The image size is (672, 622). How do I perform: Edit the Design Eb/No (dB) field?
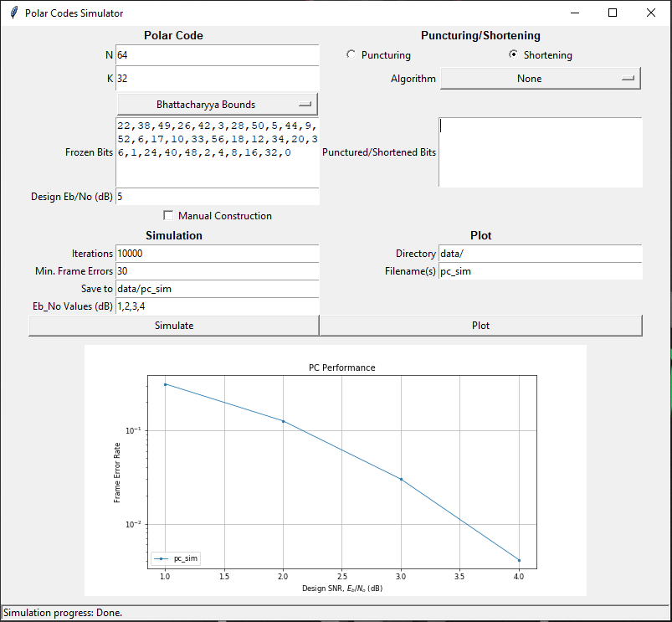(x=218, y=197)
